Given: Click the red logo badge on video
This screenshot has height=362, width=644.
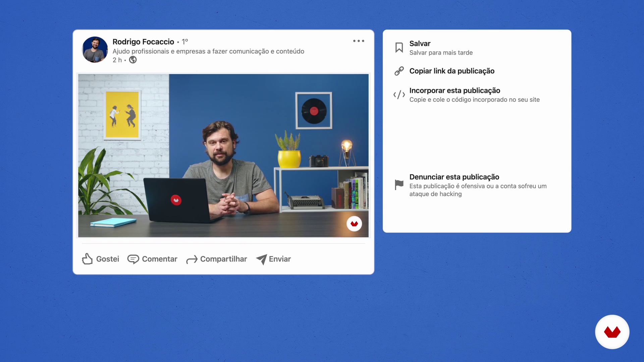Looking at the screenshot, I should coord(354,224).
